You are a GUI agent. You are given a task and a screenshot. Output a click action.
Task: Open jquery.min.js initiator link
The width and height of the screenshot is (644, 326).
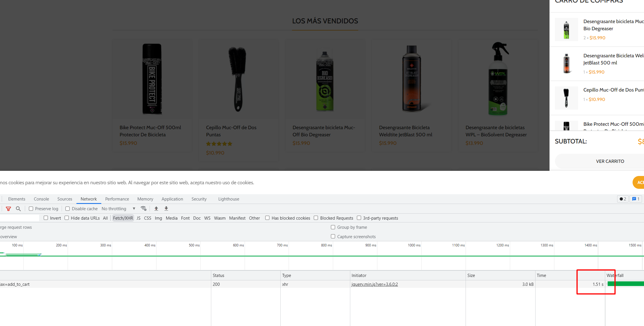(375, 284)
